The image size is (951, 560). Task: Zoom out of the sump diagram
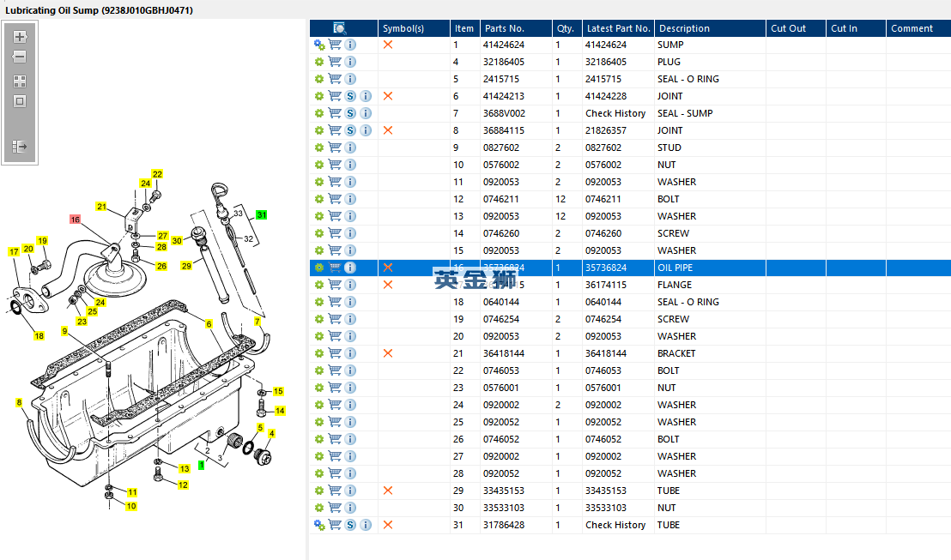pos(20,57)
